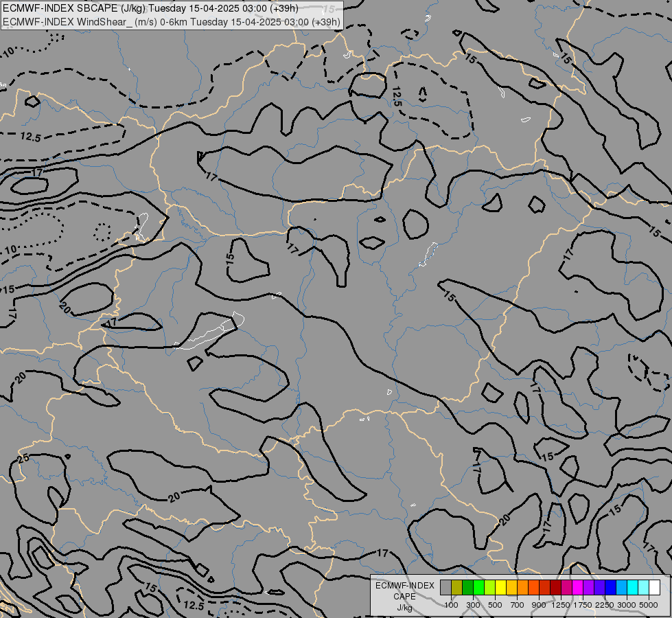Click the brick red swatch right of 900
672x618 pixels.
coord(545,588)
